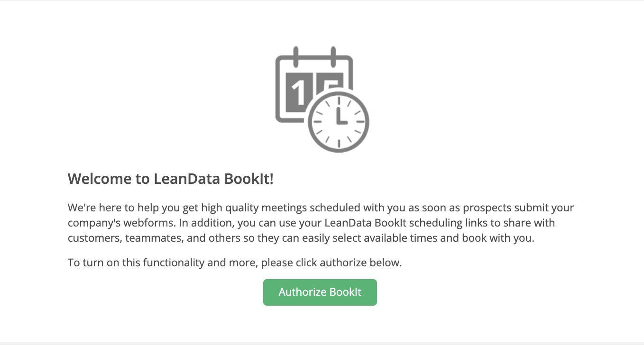Click the number 1 date block on calendar

coord(299,91)
